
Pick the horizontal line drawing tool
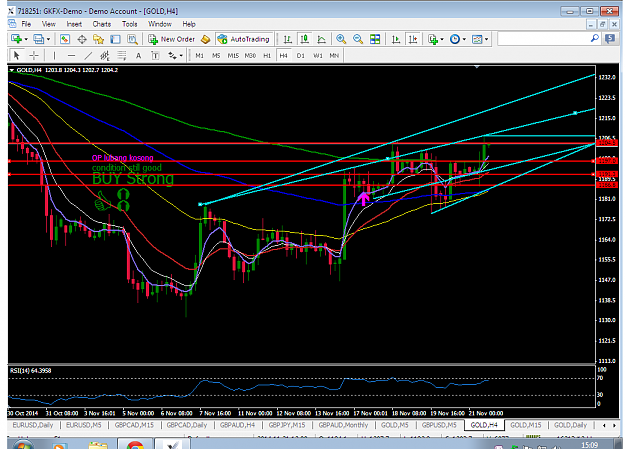pos(71,55)
